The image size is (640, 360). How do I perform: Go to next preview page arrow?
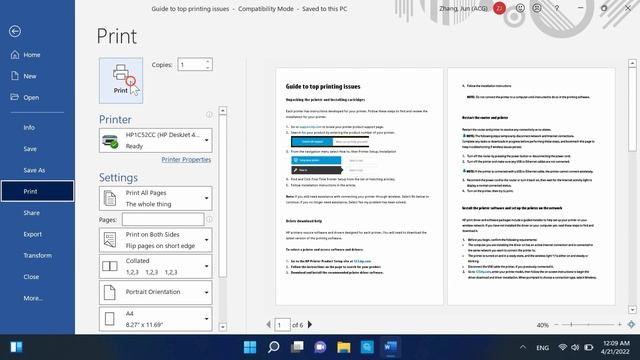pyautogui.click(x=310, y=324)
